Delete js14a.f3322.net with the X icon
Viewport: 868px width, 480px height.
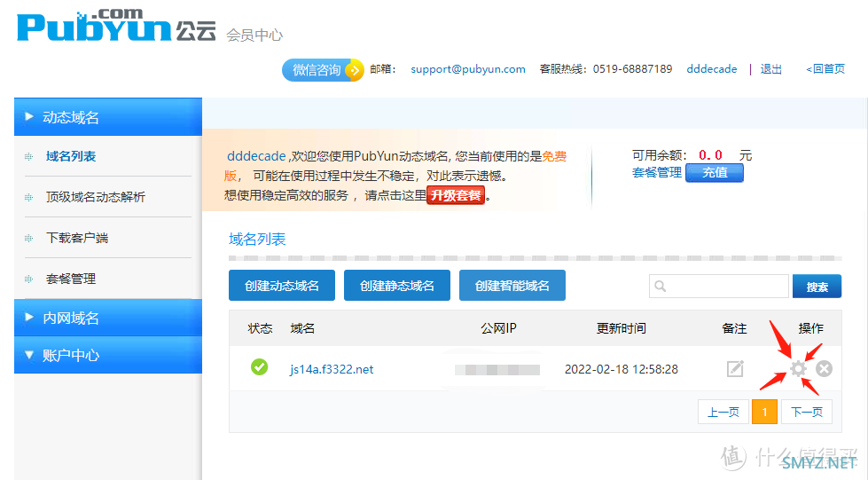824,368
